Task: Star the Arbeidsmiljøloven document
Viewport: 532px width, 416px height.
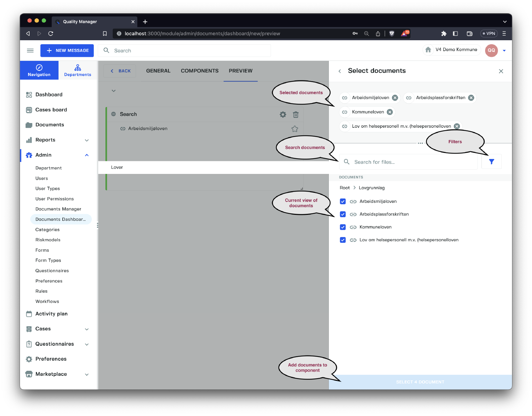Action: click(295, 129)
